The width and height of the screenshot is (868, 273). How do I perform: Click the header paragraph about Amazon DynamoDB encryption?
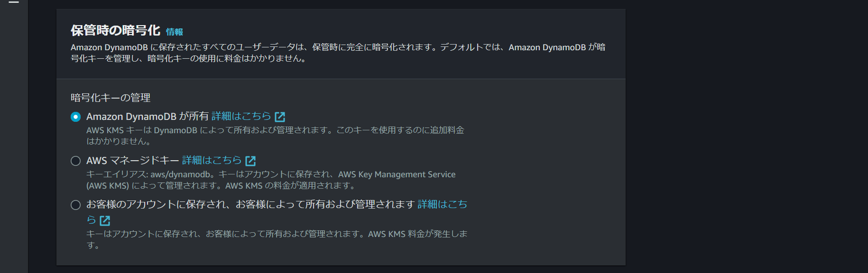point(338,53)
